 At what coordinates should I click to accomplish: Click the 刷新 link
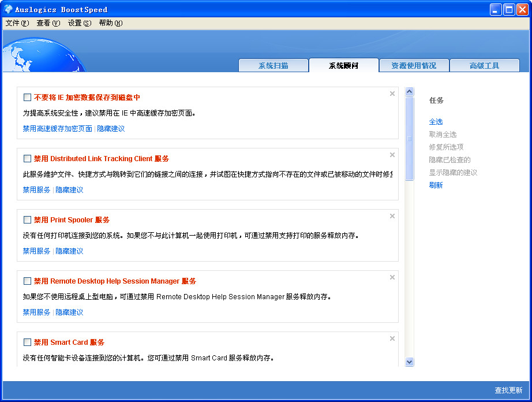(x=436, y=185)
